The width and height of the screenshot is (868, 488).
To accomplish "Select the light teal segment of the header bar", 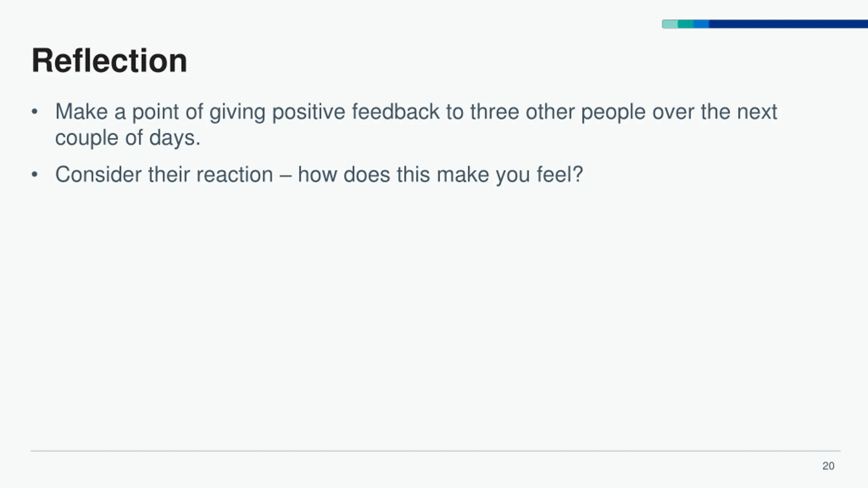I will click(x=670, y=24).
